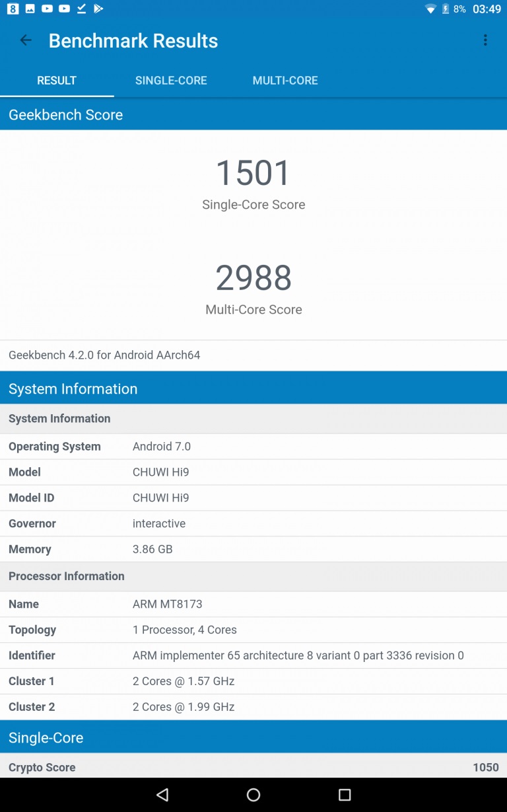Select the Model ID row label
The height and width of the screenshot is (812, 507).
[x=32, y=498]
